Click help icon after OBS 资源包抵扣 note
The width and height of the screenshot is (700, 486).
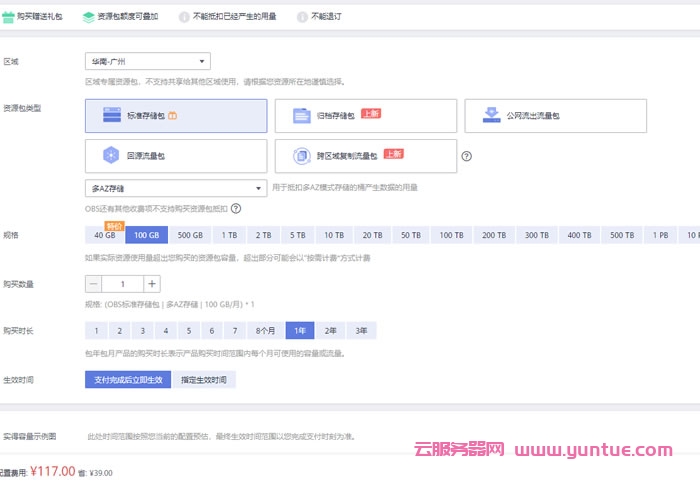click(236, 209)
